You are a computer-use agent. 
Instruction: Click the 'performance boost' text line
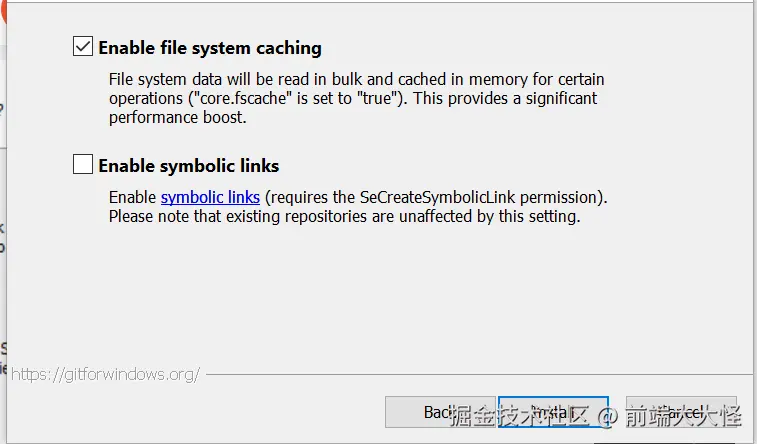pyautogui.click(x=177, y=117)
